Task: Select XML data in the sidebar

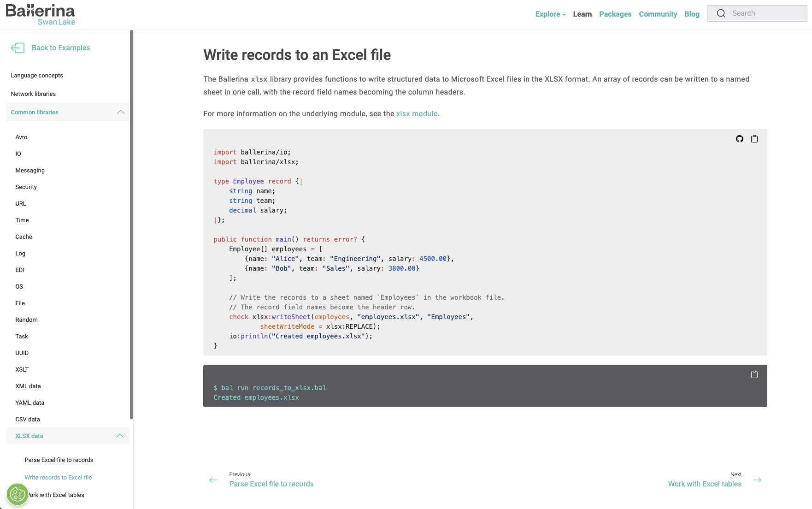Action: coord(28,386)
